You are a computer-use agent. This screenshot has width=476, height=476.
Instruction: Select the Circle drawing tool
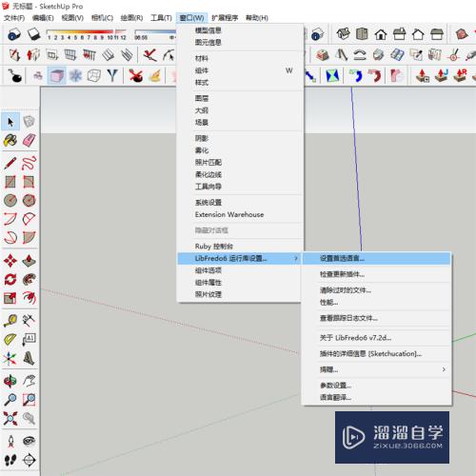pyautogui.click(x=10, y=200)
